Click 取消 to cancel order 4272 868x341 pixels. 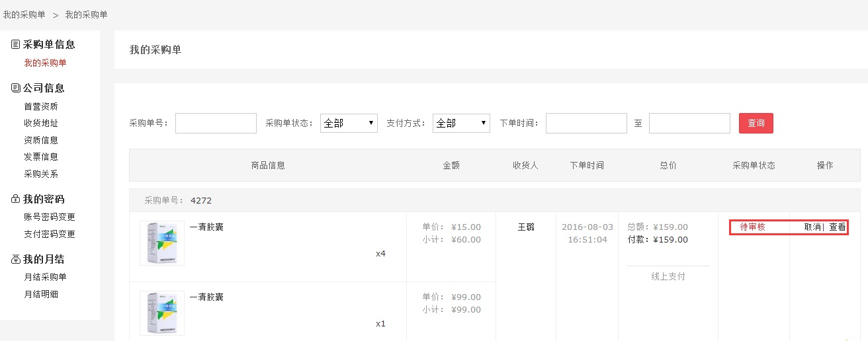[812, 227]
